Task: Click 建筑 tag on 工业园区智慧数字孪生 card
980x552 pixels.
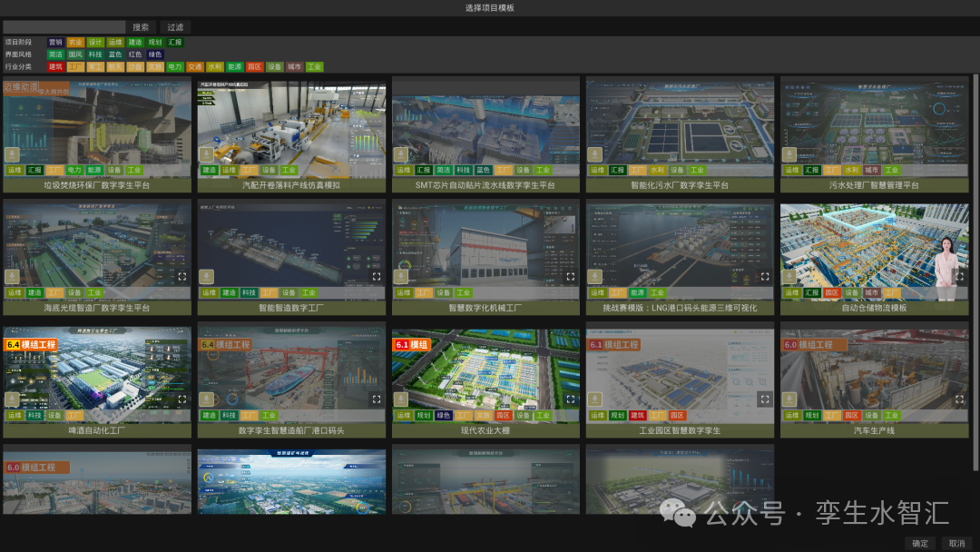Action: [x=638, y=415]
